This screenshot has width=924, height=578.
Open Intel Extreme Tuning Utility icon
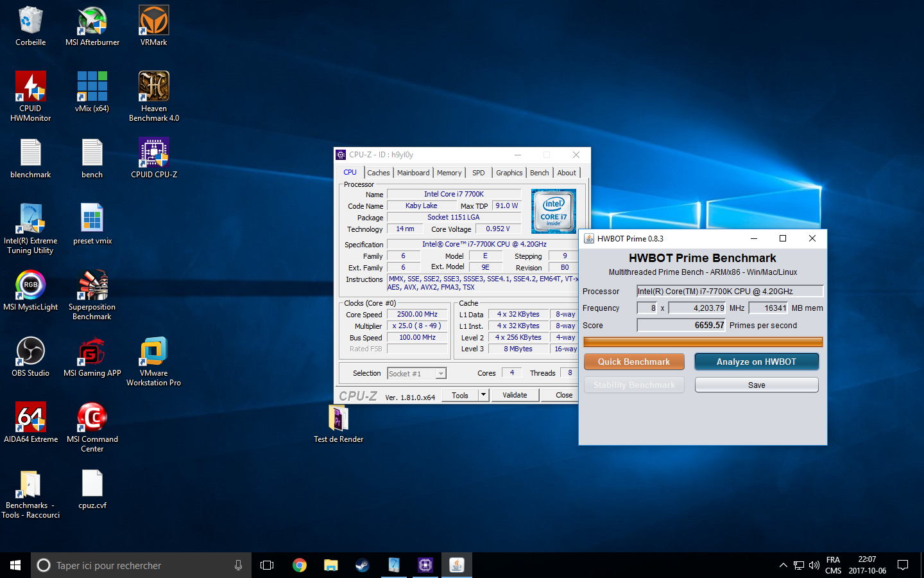(30, 229)
